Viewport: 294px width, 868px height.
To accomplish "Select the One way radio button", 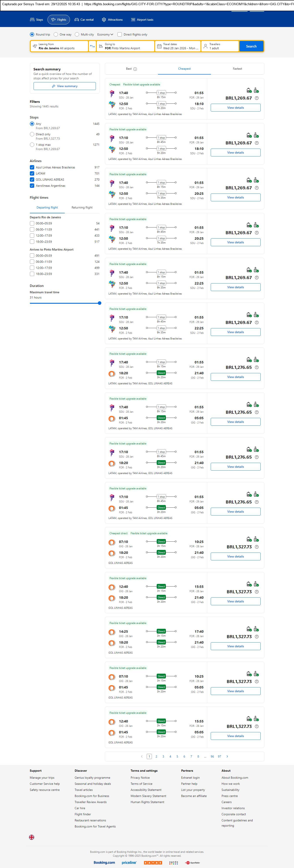I will point(56,34).
